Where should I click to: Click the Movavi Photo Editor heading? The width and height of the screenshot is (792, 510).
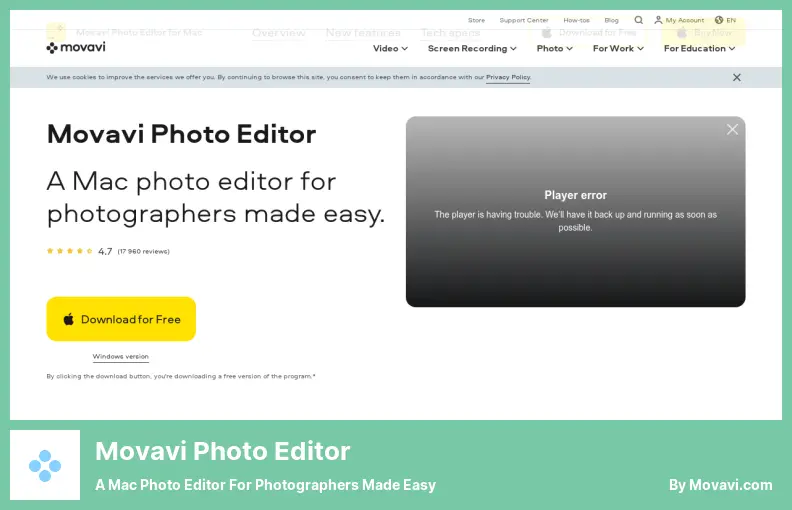181,134
